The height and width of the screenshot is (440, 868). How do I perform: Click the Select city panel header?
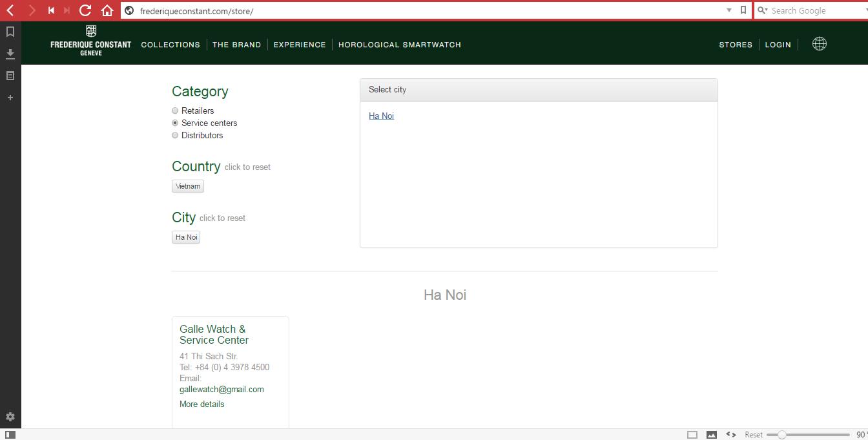coord(539,90)
